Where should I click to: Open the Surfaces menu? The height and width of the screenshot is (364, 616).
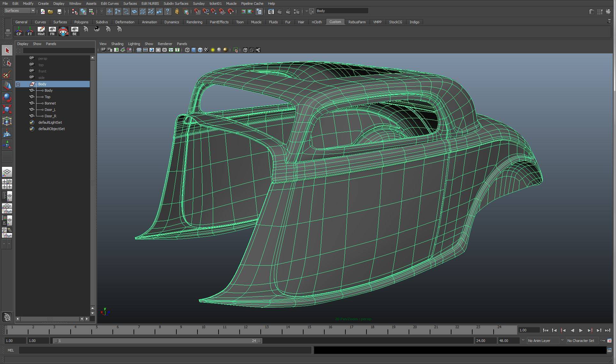[130, 3]
